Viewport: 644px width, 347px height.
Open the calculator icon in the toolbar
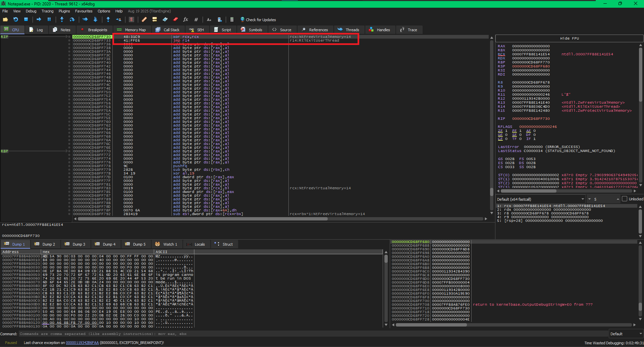232,20
